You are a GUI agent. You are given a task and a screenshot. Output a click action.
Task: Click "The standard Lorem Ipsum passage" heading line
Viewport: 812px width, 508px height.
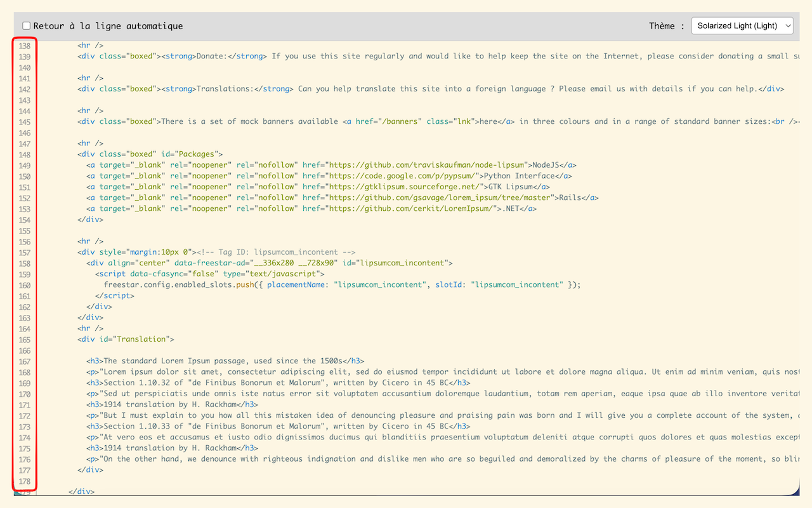[225, 361]
